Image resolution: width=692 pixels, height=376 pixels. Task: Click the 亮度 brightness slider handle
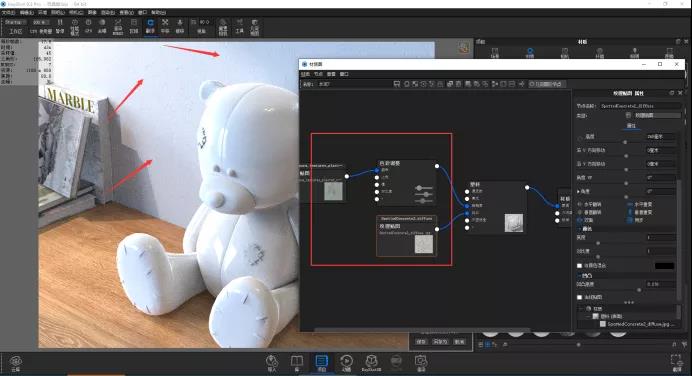pos(598,243)
